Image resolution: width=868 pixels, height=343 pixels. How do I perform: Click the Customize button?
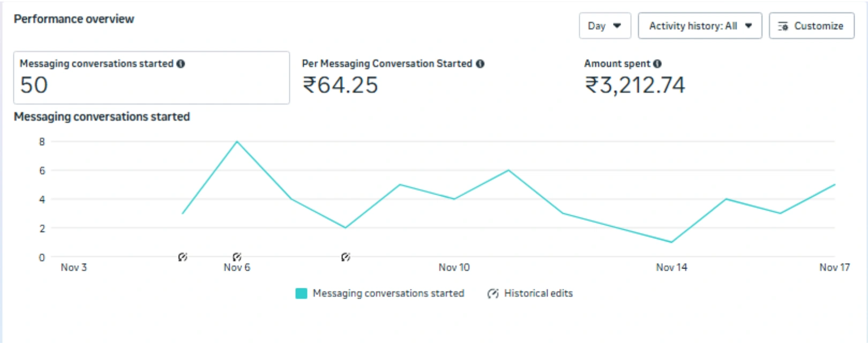point(811,26)
